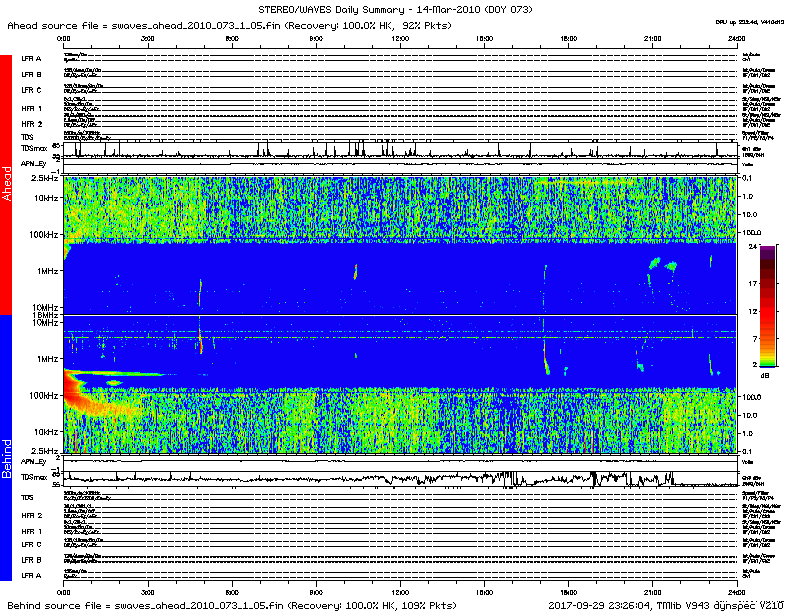This screenshot has height=612, width=792.
Task: Click the 16MHz frequency axis label
Action: pyautogui.click(x=45, y=315)
